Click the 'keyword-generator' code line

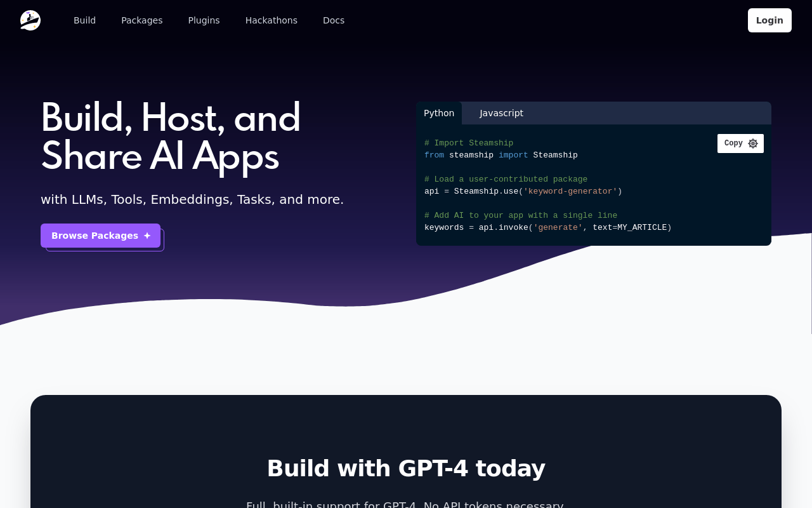[523, 192]
